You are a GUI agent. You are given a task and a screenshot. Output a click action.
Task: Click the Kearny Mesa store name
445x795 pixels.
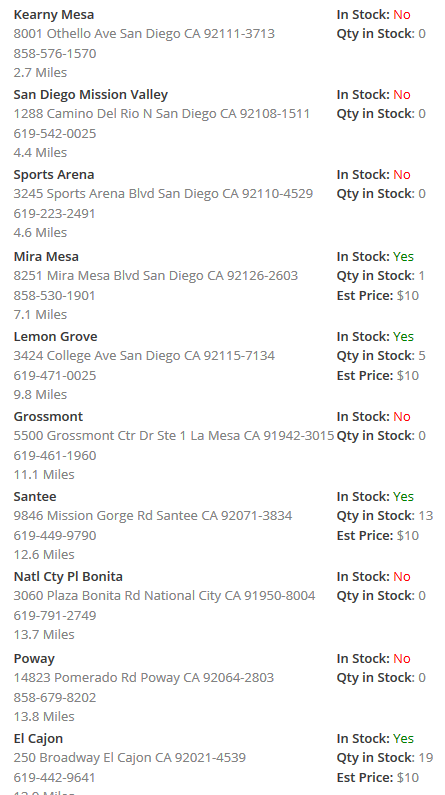(54, 15)
